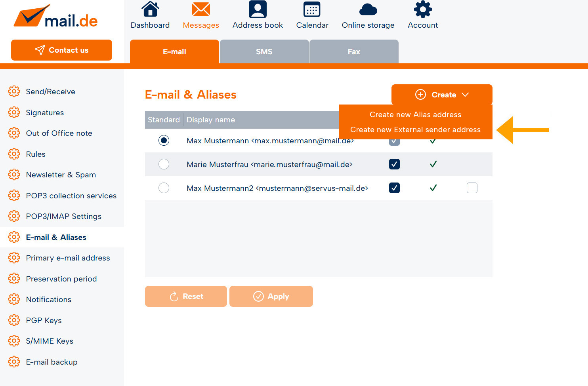588x386 pixels.
Task: Open Online storage cloud icon
Action: (x=368, y=10)
